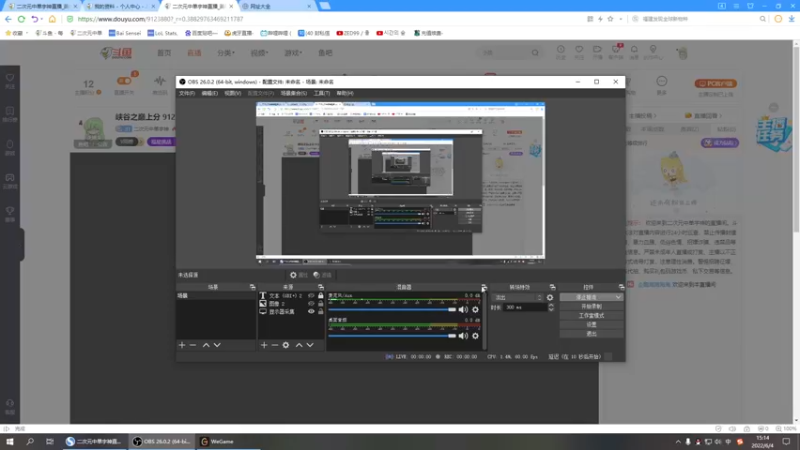Open Douyu messages bell icon
The height and width of the screenshot is (450, 800).
[x=634, y=49]
